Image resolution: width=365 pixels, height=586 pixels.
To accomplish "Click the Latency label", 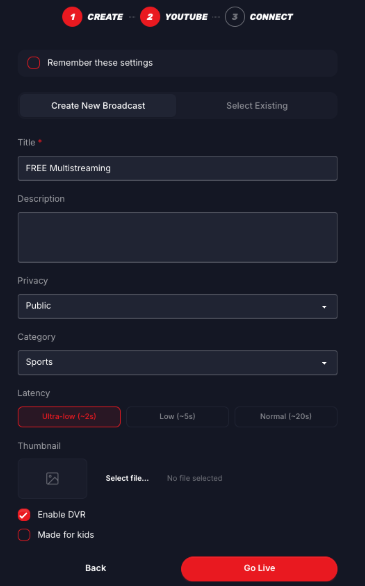I will [x=34, y=393].
